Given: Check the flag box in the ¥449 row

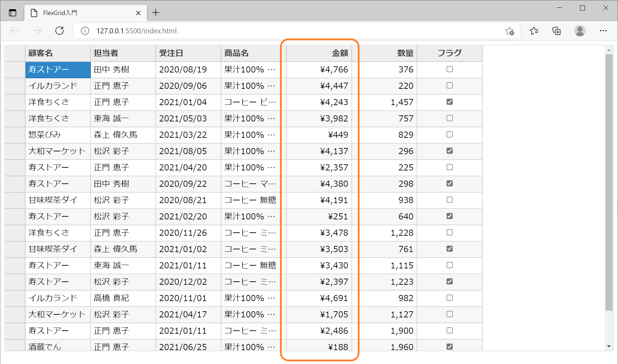Looking at the screenshot, I should tap(450, 135).
